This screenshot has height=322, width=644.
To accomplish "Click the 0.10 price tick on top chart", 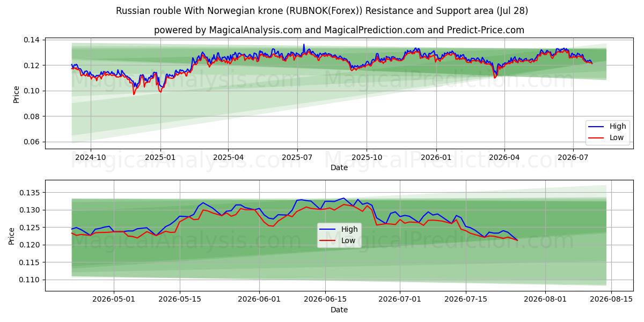I will (x=32, y=91).
